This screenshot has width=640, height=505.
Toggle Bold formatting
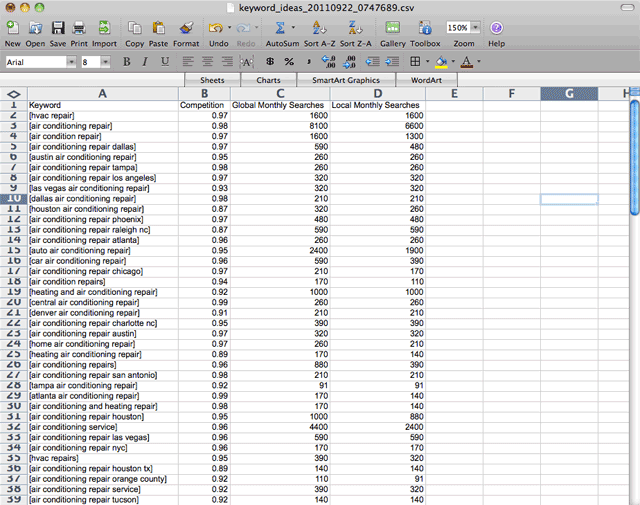pos(127,62)
